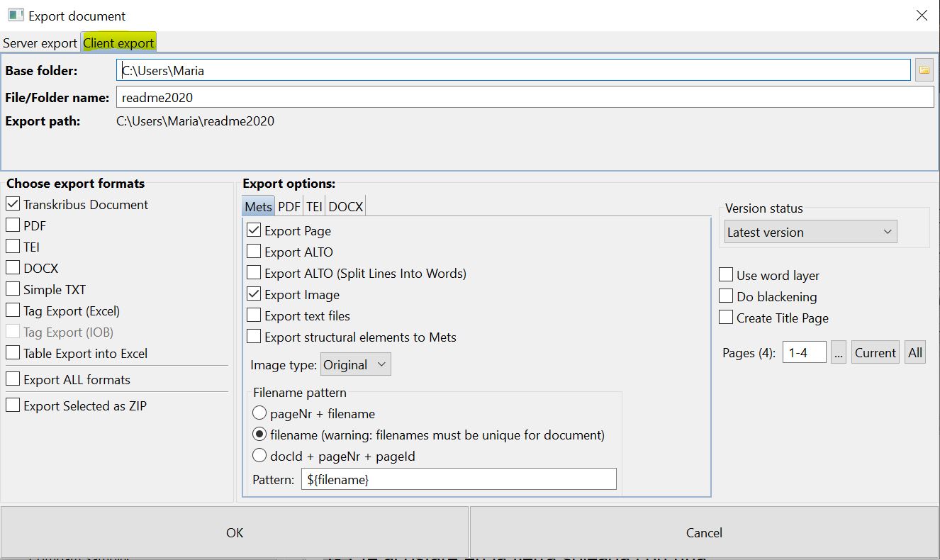
Task: Click the Choose export formats heading
Action: click(x=76, y=183)
